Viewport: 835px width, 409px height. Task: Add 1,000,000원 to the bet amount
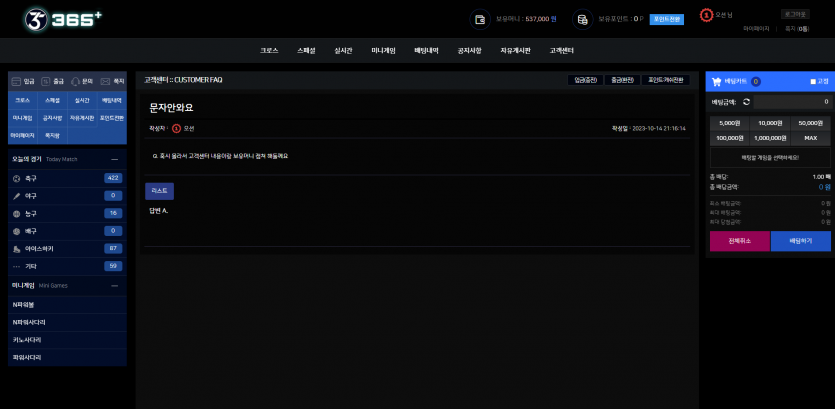pos(770,138)
